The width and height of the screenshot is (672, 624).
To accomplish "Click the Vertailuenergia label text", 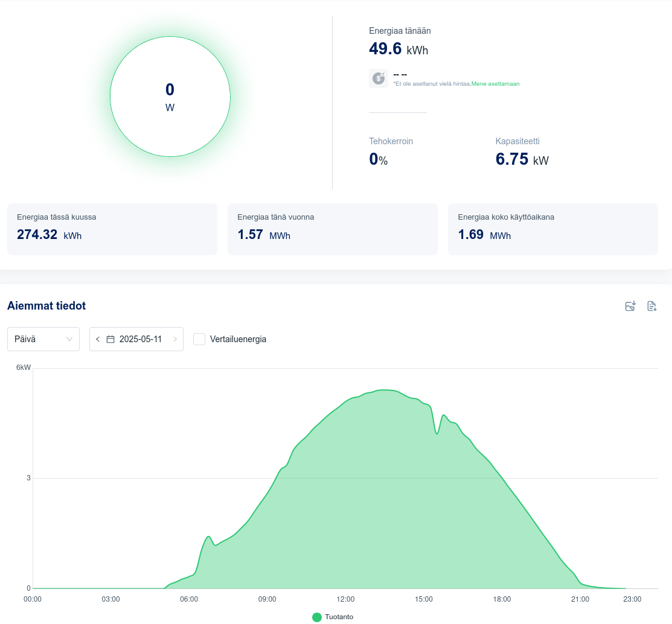I will (x=238, y=339).
